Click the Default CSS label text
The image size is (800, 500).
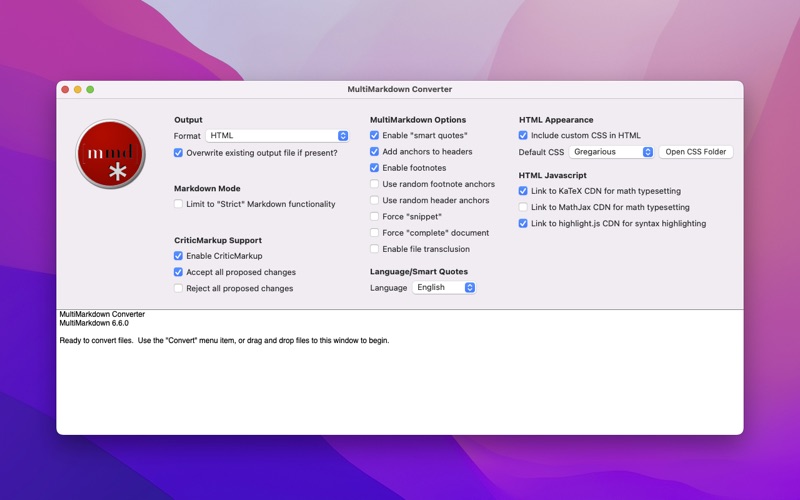[541, 153]
